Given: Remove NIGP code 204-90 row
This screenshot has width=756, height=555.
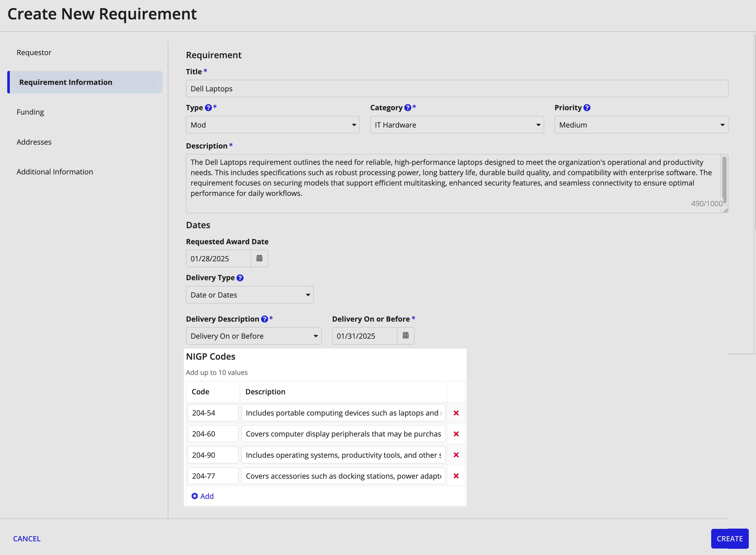Looking at the screenshot, I should [456, 455].
